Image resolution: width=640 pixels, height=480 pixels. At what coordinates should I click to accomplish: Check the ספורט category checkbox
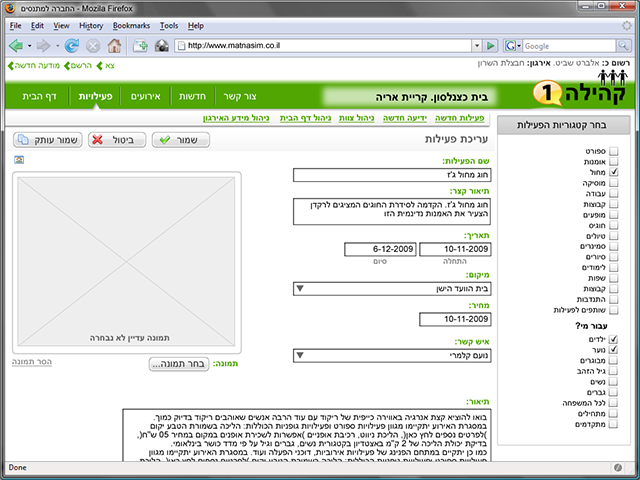613,151
